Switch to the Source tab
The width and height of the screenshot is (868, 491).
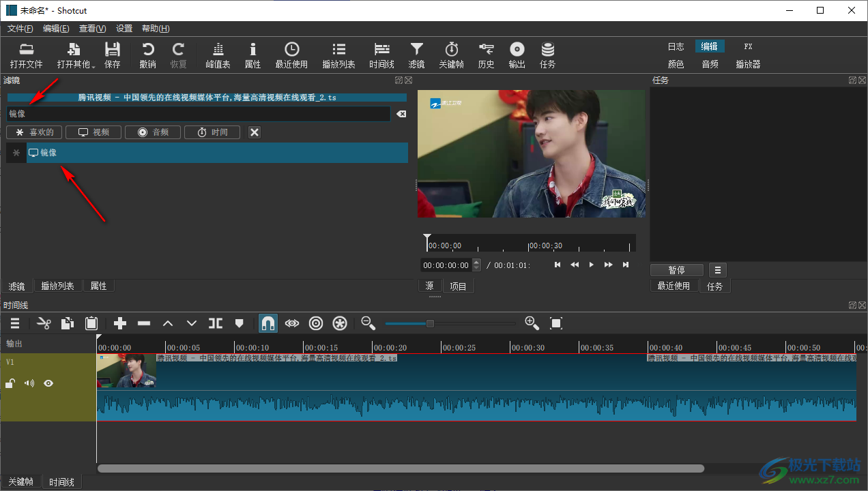click(x=429, y=286)
